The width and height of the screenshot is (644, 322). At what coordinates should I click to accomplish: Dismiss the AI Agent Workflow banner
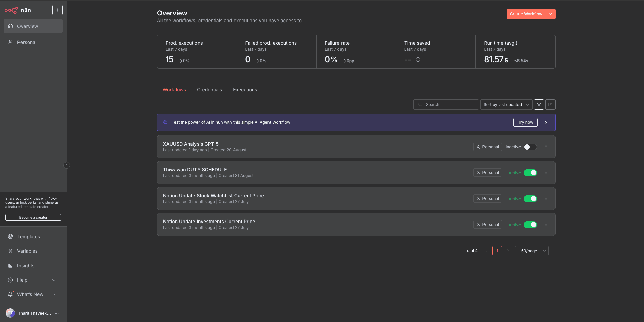[x=546, y=122]
